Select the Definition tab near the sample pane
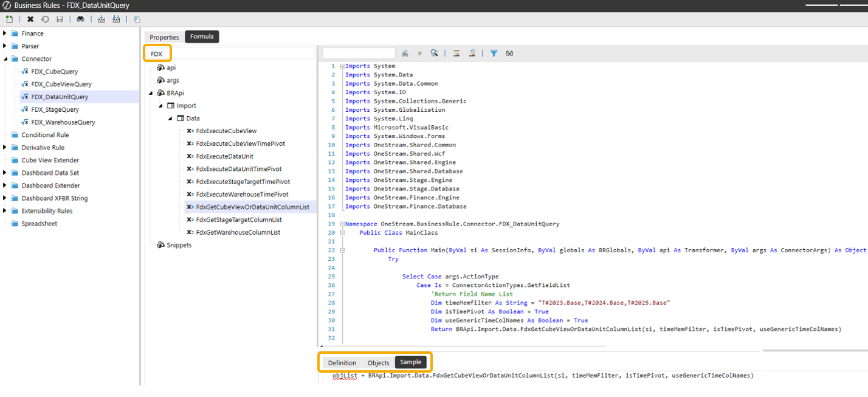Image resolution: width=868 pixels, height=397 pixels. point(342,362)
